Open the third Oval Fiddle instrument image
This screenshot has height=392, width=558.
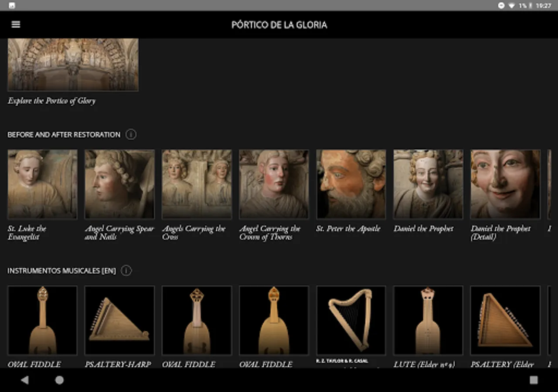click(x=274, y=320)
